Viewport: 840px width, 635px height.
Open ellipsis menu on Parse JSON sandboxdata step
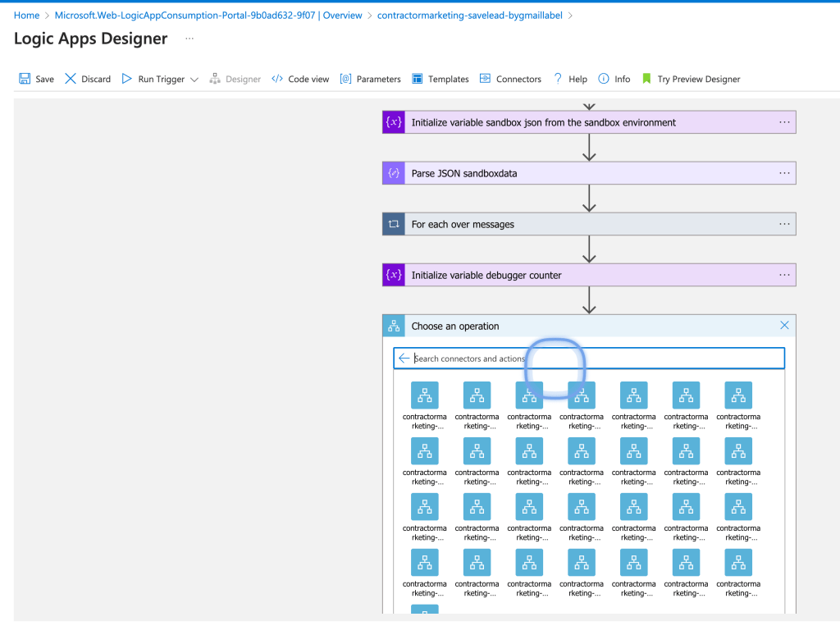pos(784,174)
